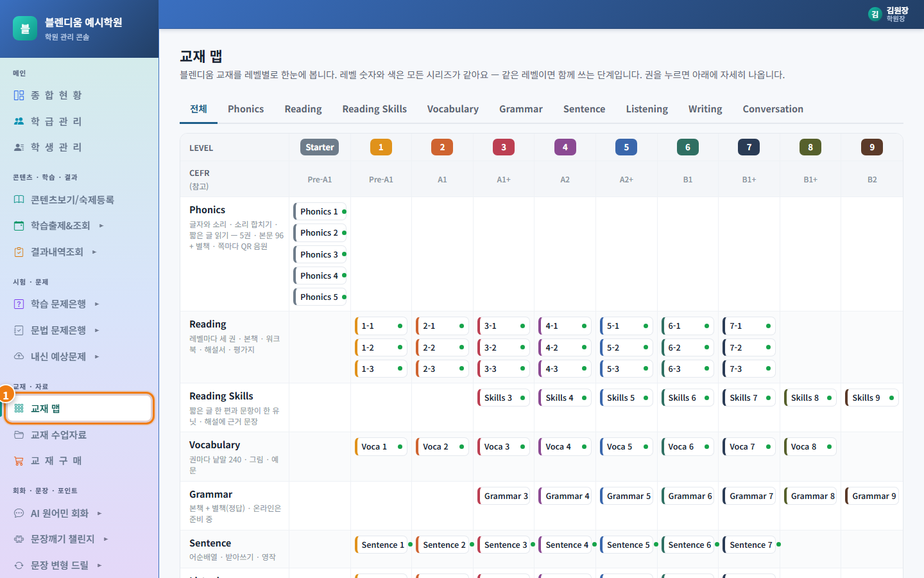The width and height of the screenshot is (924, 578).
Task: Open the Grammar 6 book card
Action: point(688,496)
